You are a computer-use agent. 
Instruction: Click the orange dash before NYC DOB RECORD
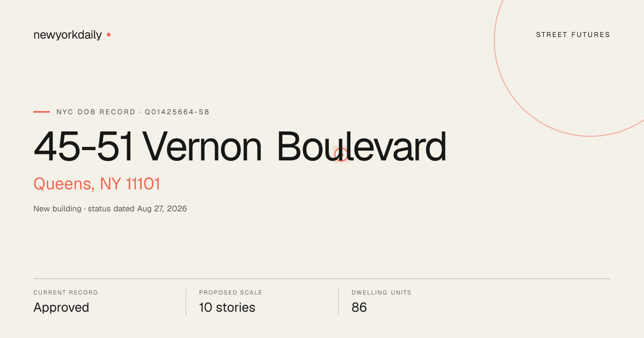41,112
